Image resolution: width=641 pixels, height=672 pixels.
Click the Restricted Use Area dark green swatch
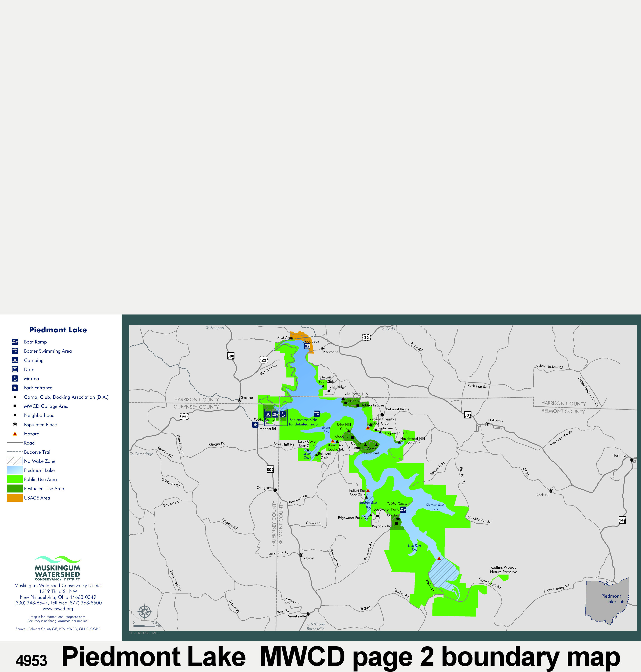pyautogui.click(x=15, y=488)
